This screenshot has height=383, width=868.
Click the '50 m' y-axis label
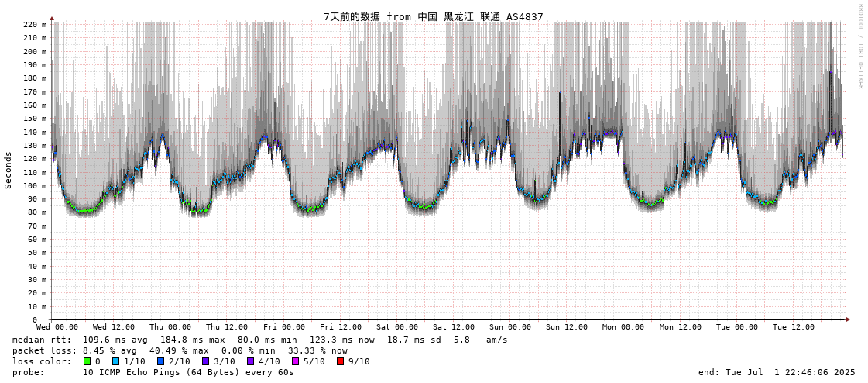pos(38,253)
